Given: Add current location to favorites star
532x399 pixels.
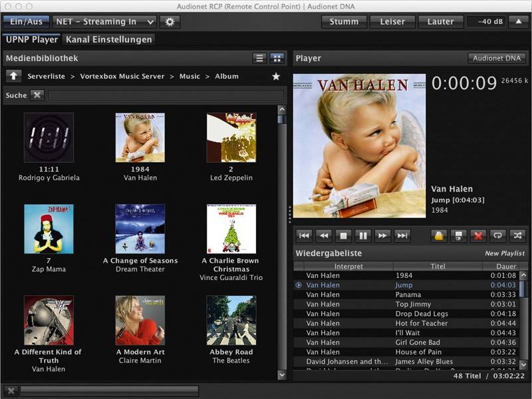Looking at the screenshot, I should click(276, 76).
